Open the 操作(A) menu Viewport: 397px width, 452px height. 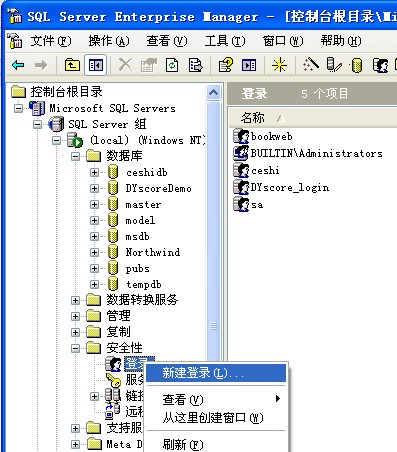pos(109,41)
